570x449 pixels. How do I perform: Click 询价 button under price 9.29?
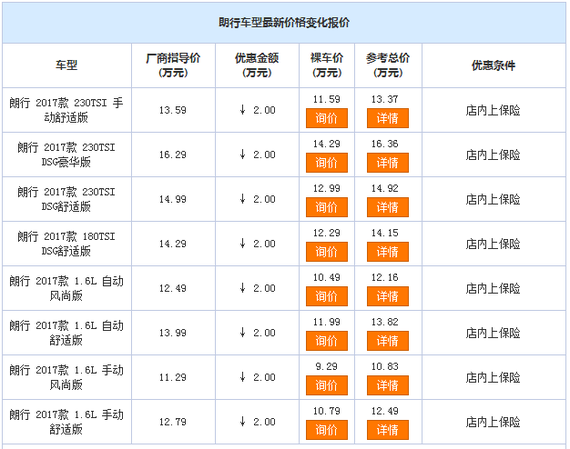coord(326,385)
